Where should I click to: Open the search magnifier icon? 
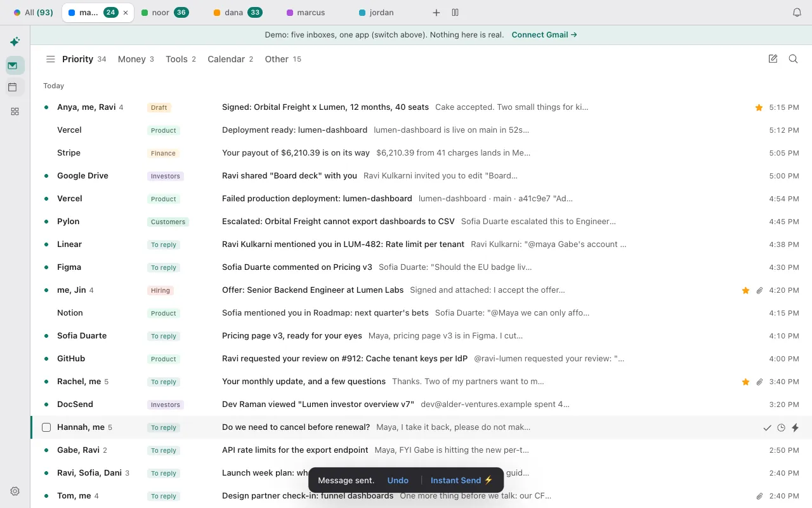tap(793, 59)
